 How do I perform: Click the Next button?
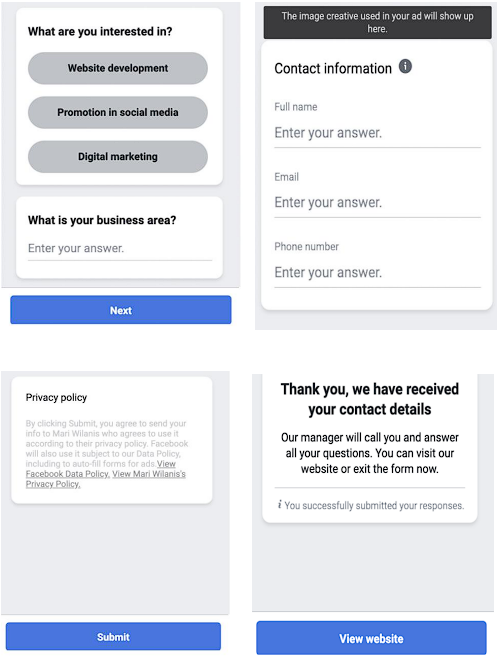[120, 310]
